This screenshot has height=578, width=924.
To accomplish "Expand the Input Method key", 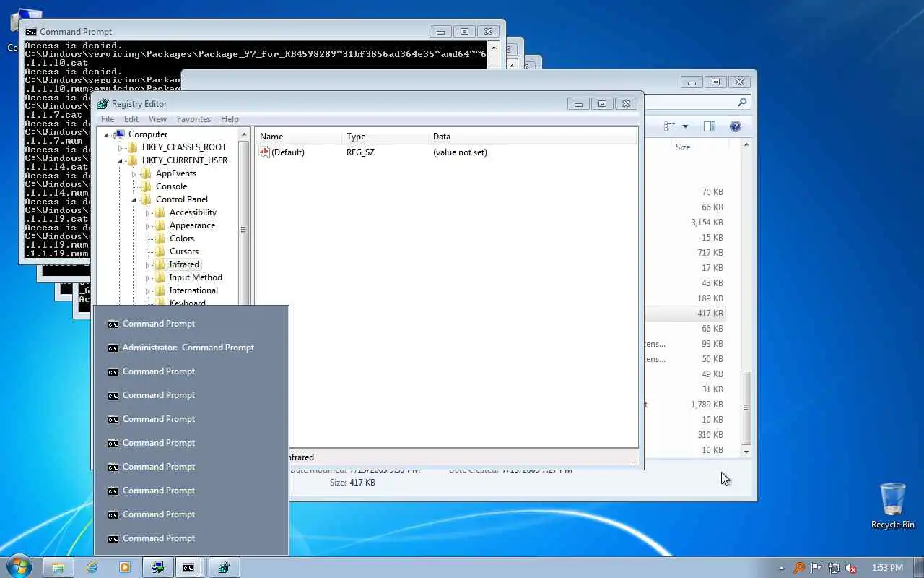I will click(148, 278).
